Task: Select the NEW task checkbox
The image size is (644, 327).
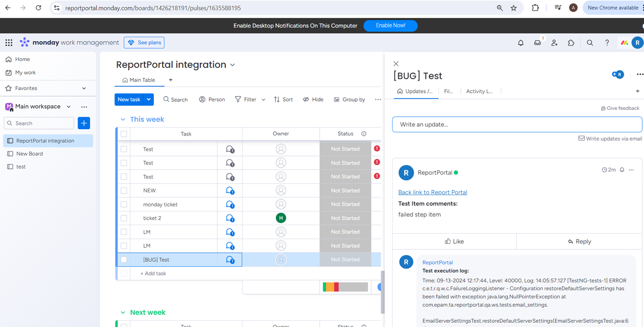Action: [123, 190]
